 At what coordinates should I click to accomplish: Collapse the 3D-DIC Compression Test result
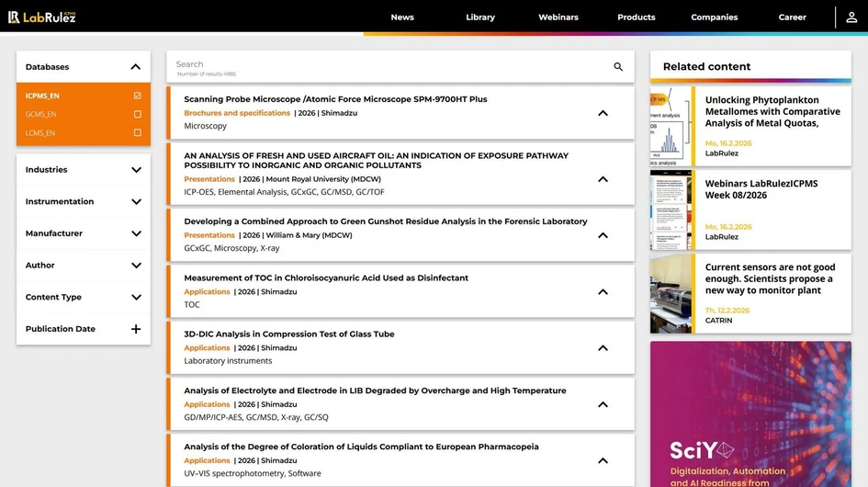coord(603,348)
